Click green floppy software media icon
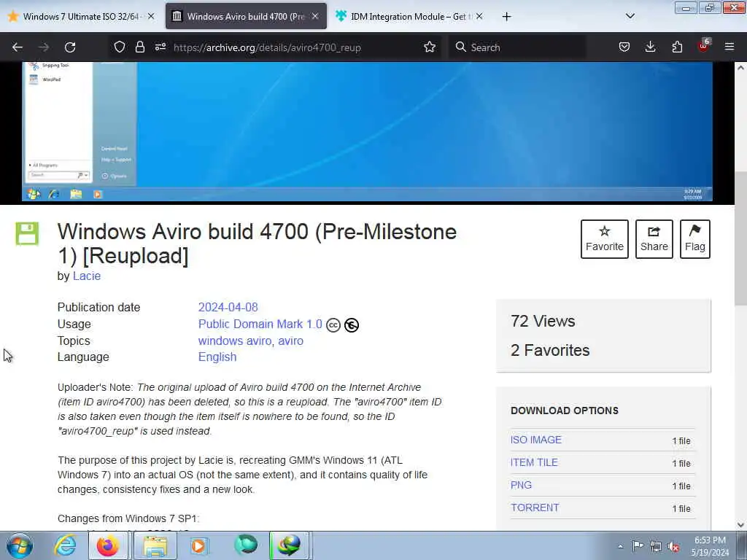The image size is (747, 560). (x=27, y=233)
